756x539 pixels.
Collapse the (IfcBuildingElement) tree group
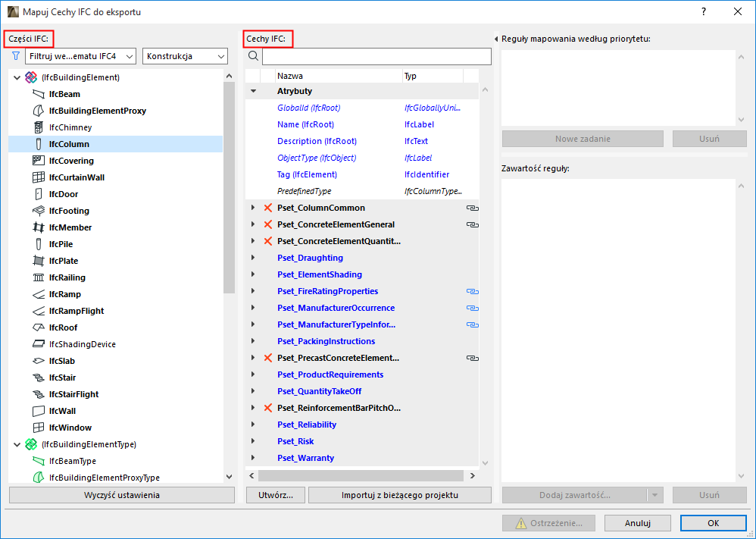pos(17,77)
